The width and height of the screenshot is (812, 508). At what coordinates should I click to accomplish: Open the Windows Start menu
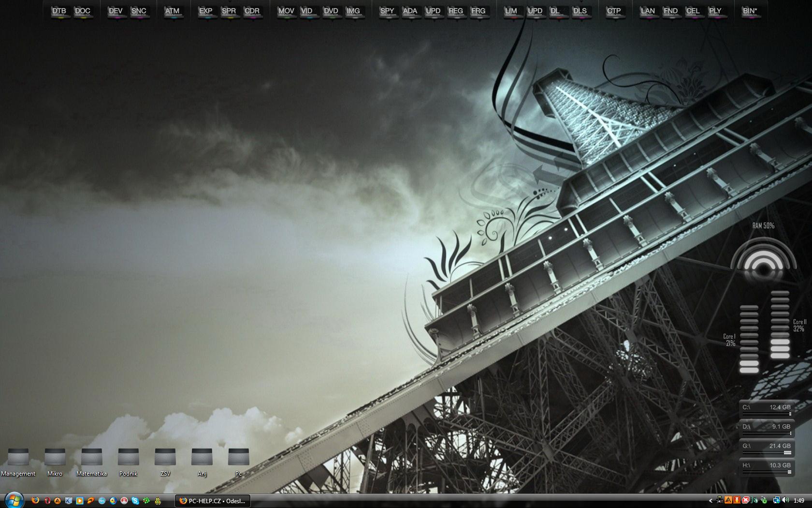(13, 500)
